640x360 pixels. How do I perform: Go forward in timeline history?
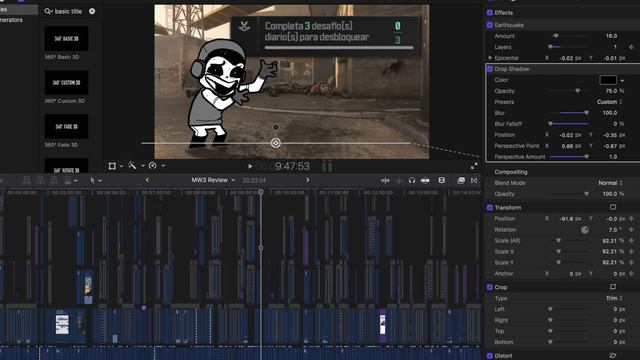(x=307, y=180)
